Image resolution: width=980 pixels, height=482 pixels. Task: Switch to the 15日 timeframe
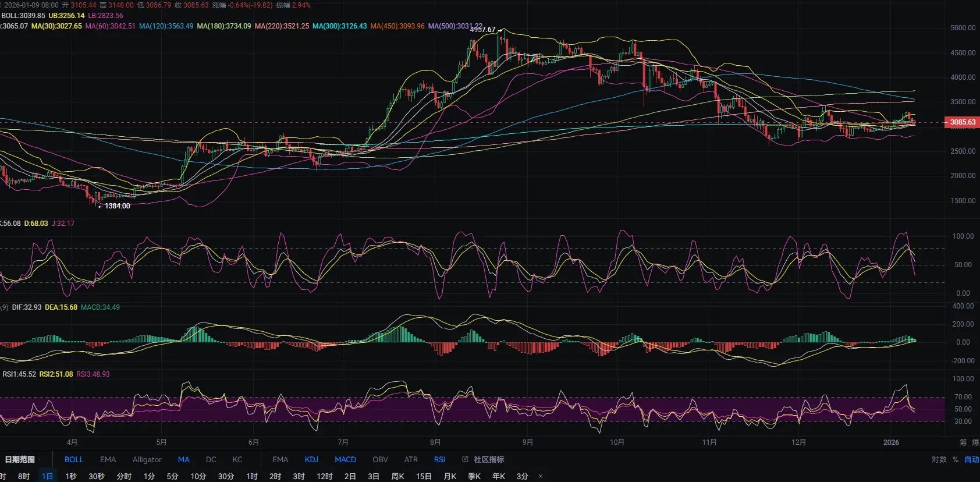pos(424,476)
